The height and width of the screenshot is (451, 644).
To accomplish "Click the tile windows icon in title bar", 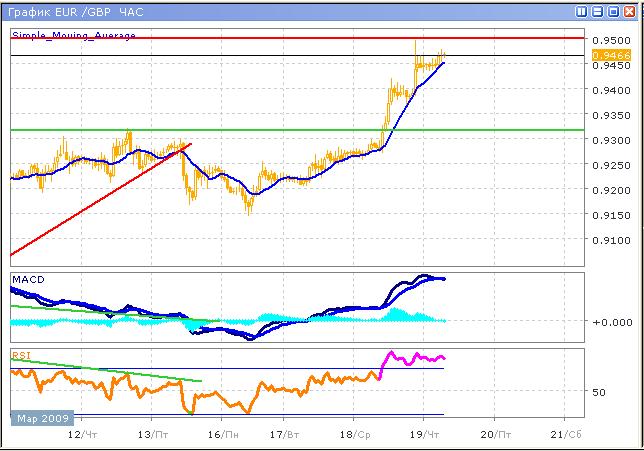I will click(x=582, y=11).
